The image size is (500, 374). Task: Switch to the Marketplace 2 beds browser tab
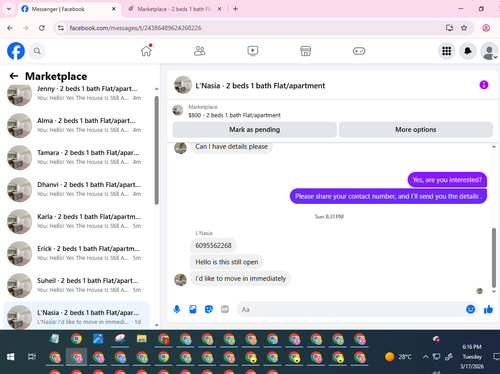pyautogui.click(x=174, y=9)
